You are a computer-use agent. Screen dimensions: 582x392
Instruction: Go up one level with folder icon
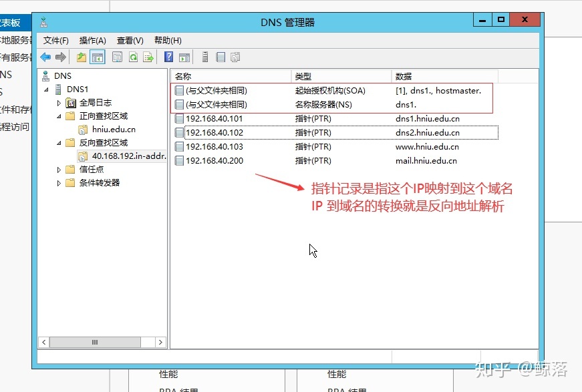pyautogui.click(x=82, y=57)
